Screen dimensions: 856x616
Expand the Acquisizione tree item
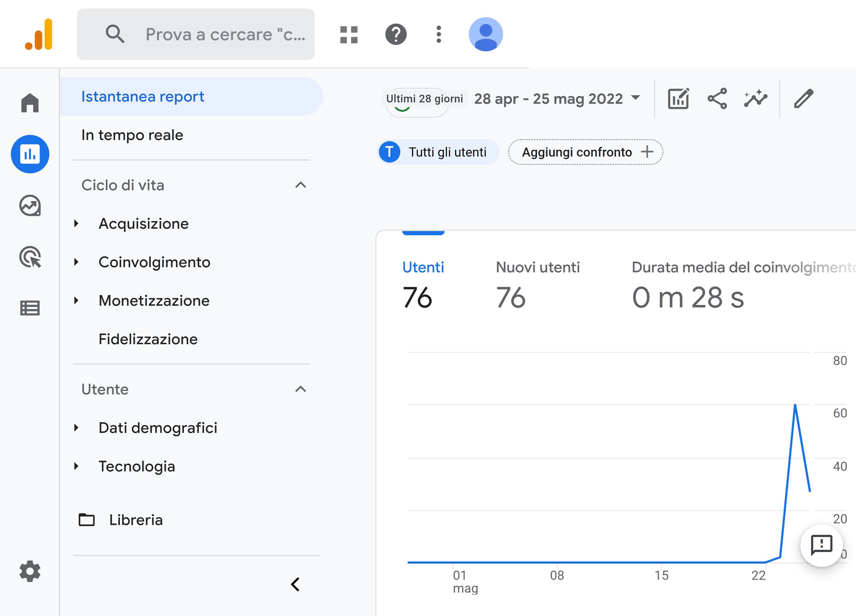coord(77,224)
